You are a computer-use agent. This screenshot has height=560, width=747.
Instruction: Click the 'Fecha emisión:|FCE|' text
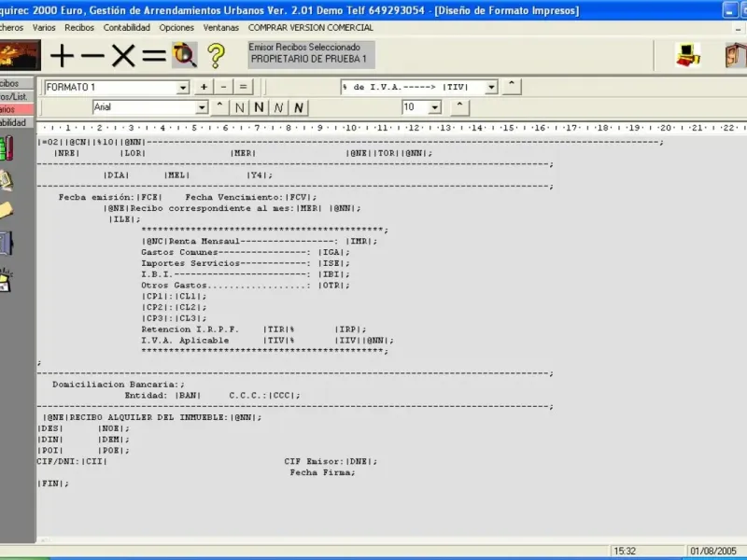(x=110, y=197)
